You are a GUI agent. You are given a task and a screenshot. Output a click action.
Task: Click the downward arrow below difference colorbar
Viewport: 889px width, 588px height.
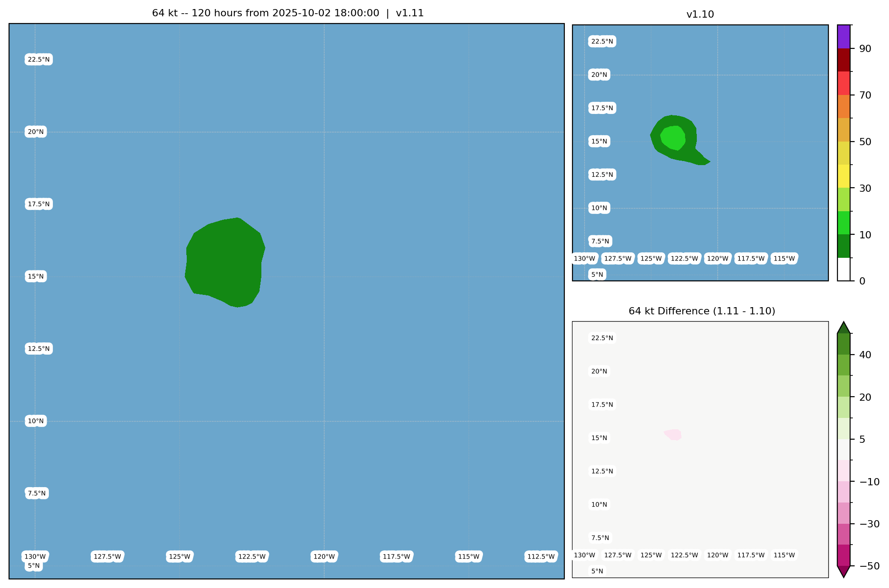[x=843, y=571]
